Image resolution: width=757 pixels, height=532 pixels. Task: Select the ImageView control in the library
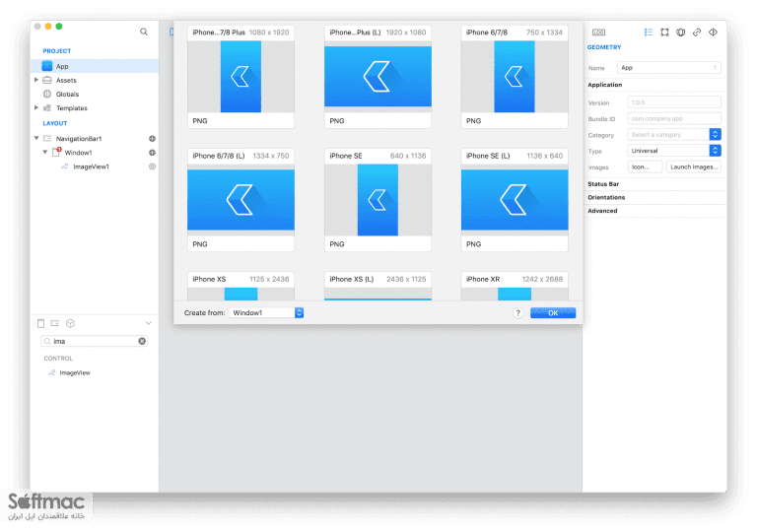pyautogui.click(x=75, y=372)
